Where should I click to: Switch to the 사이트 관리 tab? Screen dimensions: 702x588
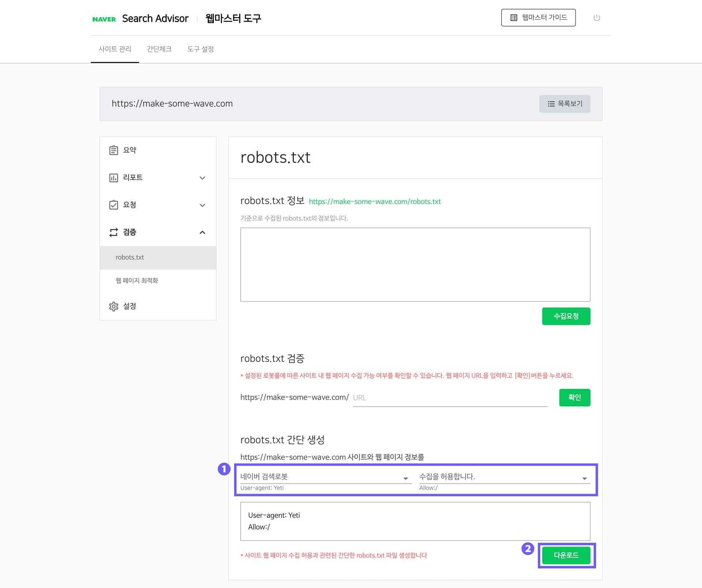pyautogui.click(x=115, y=49)
